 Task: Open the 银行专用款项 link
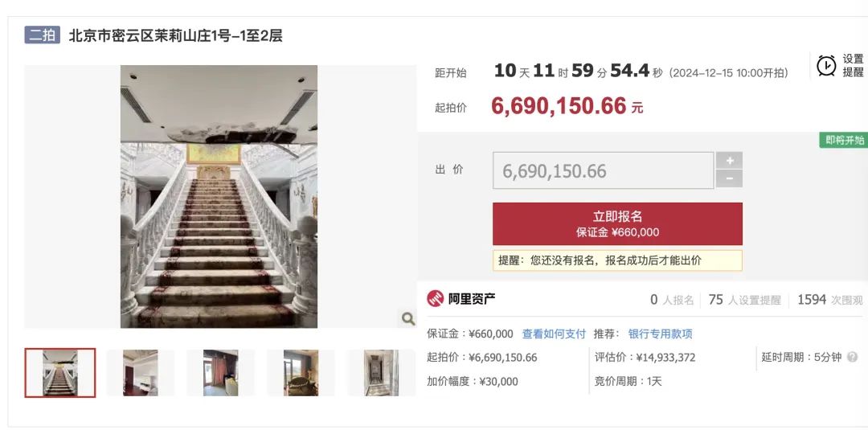tap(660, 334)
